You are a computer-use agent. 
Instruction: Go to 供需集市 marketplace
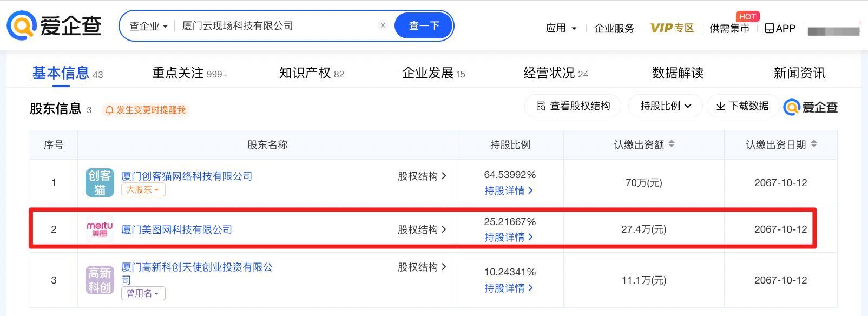point(729,28)
